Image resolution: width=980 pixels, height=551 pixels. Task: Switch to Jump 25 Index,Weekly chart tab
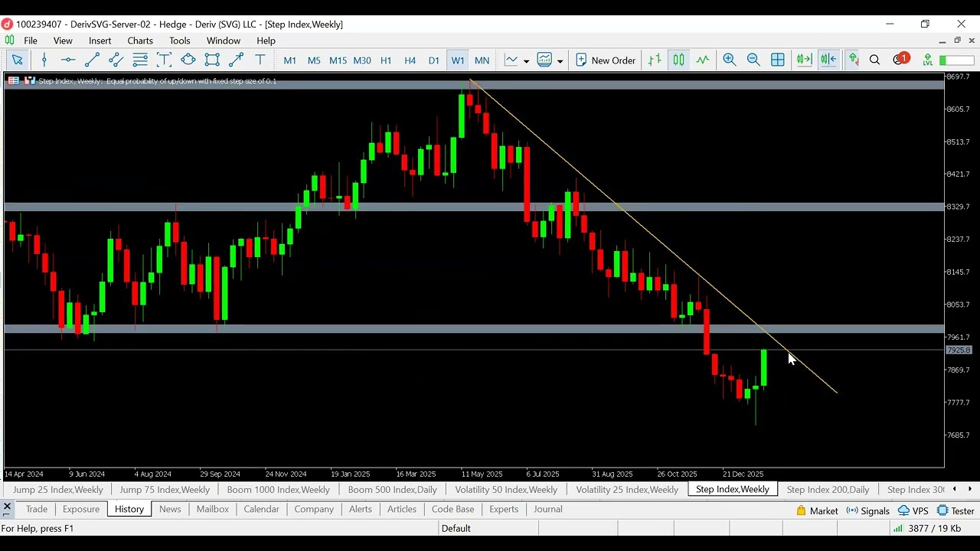tap(58, 490)
